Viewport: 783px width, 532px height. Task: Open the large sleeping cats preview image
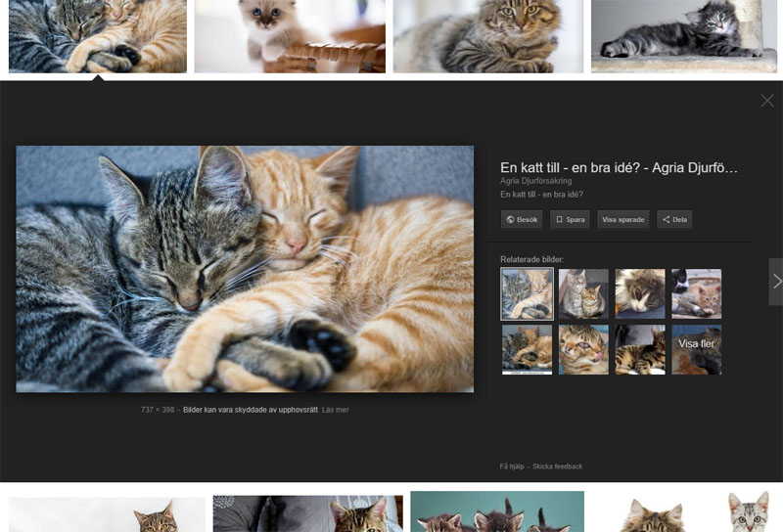[245, 269]
